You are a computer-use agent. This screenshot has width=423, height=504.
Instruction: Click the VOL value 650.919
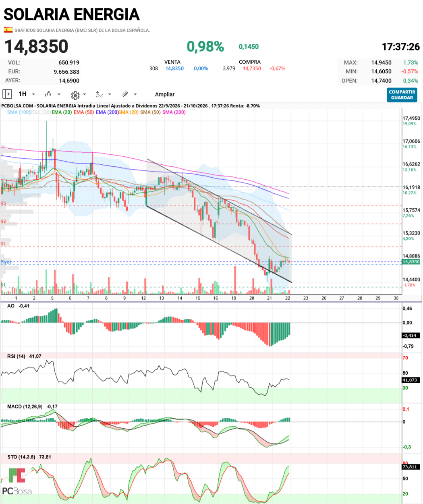click(x=69, y=62)
